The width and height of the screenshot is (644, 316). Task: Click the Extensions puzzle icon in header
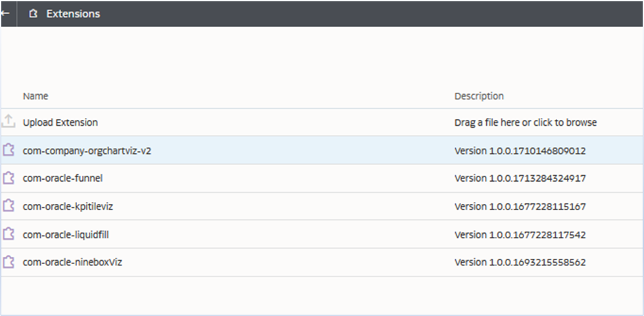pos(34,14)
